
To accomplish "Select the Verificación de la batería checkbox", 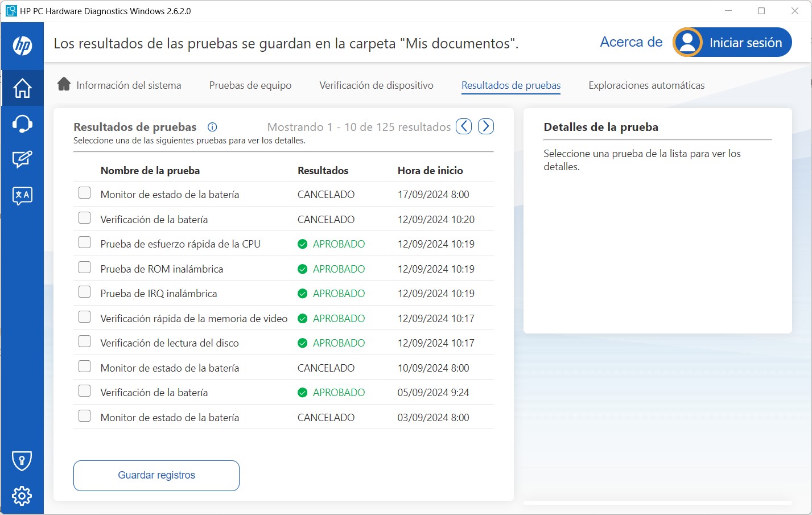I will coord(84,217).
